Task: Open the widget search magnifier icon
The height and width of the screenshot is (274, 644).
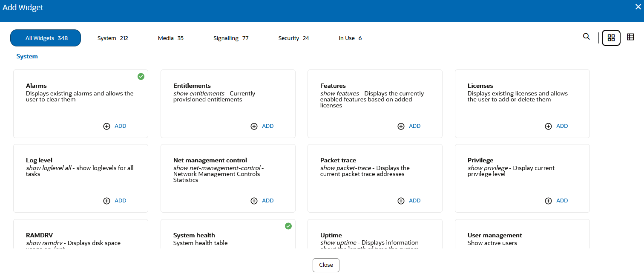Action: click(586, 37)
